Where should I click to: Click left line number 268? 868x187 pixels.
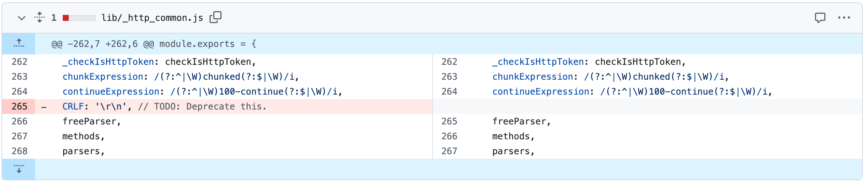(19, 151)
